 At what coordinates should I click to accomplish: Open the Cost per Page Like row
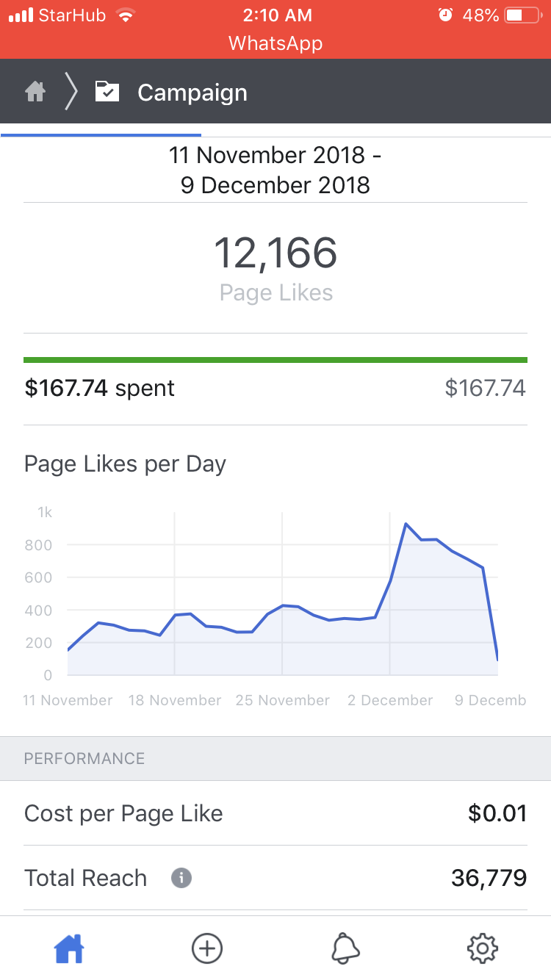275,813
